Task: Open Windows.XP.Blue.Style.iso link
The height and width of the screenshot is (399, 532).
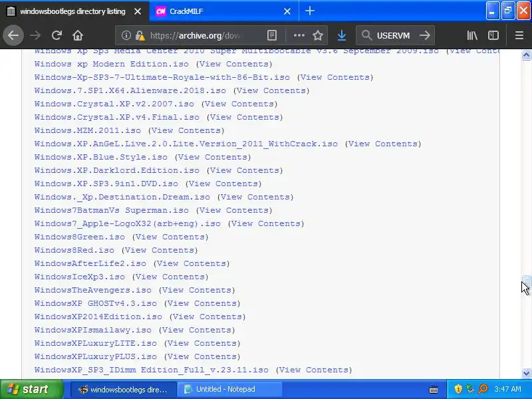Action: tap(101, 157)
